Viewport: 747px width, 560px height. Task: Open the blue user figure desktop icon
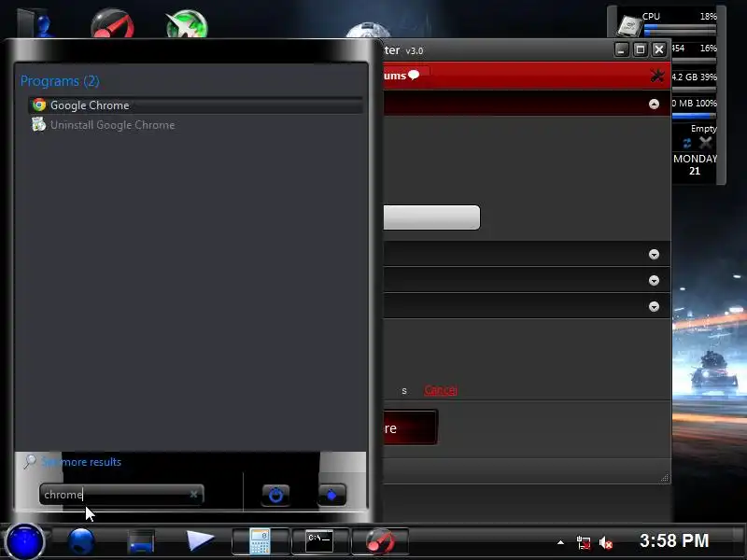[37, 22]
